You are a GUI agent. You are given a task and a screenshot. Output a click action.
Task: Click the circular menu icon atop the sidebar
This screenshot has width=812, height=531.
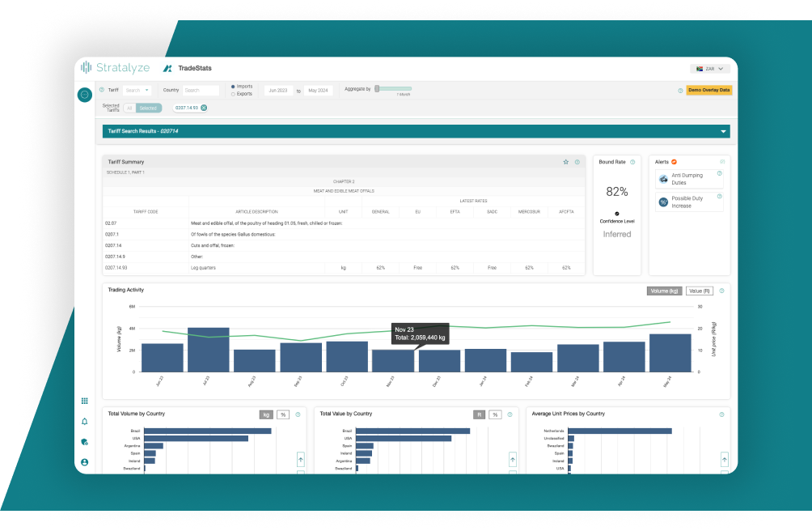(85, 96)
